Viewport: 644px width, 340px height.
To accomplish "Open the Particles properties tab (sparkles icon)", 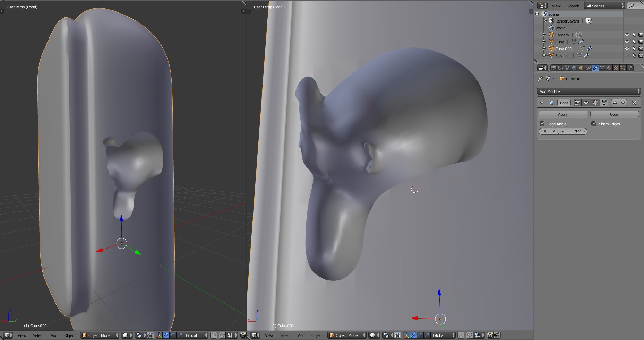I will 623,68.
